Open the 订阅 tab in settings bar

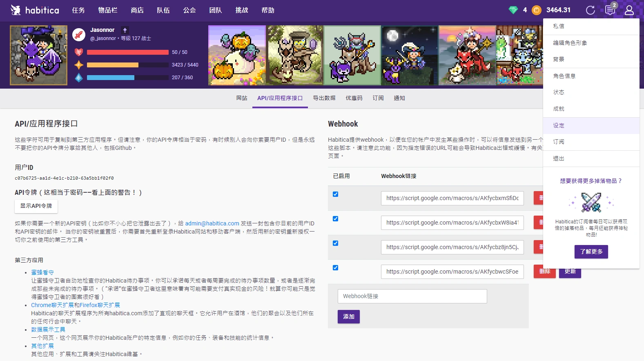click(378, 98)
